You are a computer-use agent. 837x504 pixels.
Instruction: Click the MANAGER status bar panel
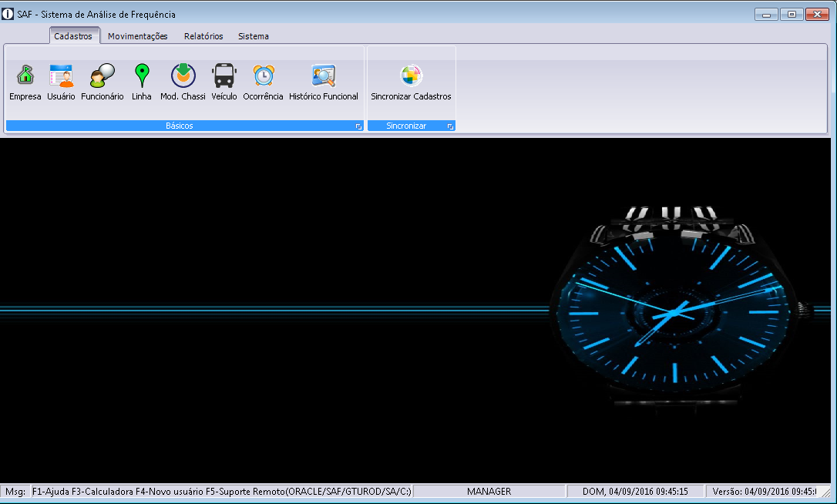(489, 492)
